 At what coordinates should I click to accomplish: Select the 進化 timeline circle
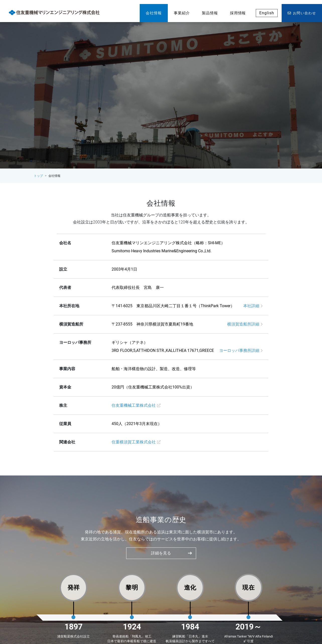(x=190, y=588)
